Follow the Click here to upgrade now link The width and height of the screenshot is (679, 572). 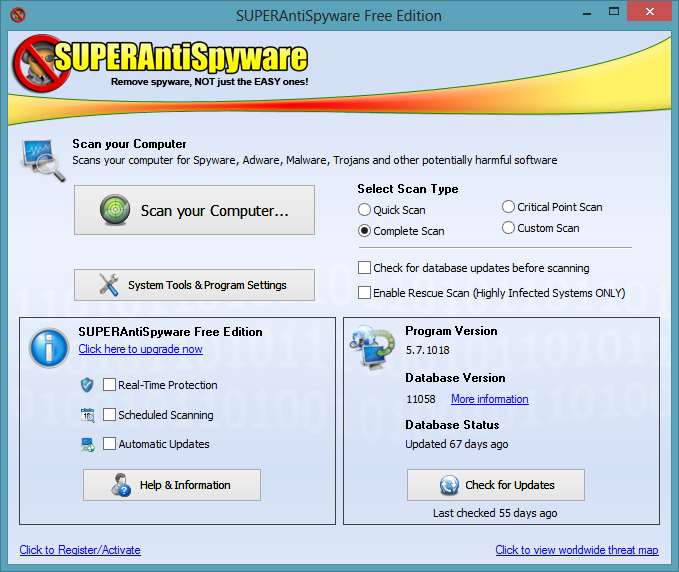click(x=140, y=349)
